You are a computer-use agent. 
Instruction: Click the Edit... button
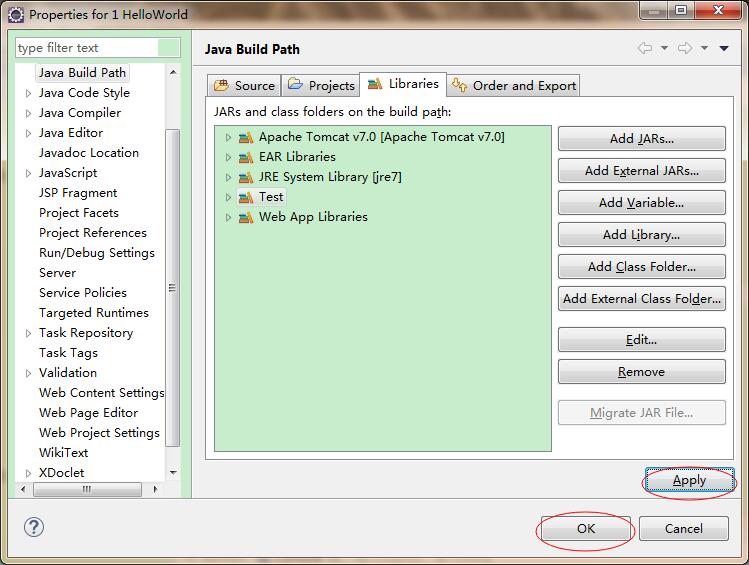[x=642, y=340]
